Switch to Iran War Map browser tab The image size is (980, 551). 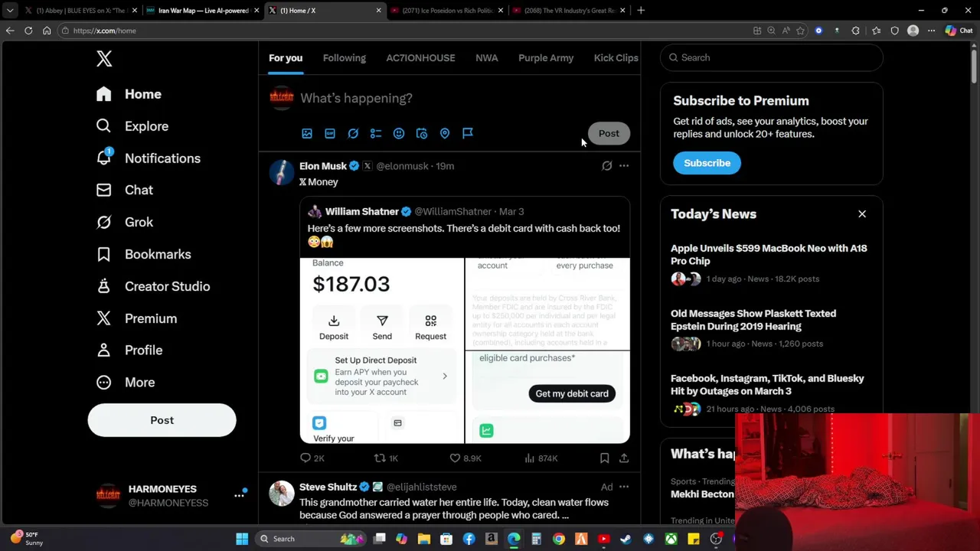point(202,11)
